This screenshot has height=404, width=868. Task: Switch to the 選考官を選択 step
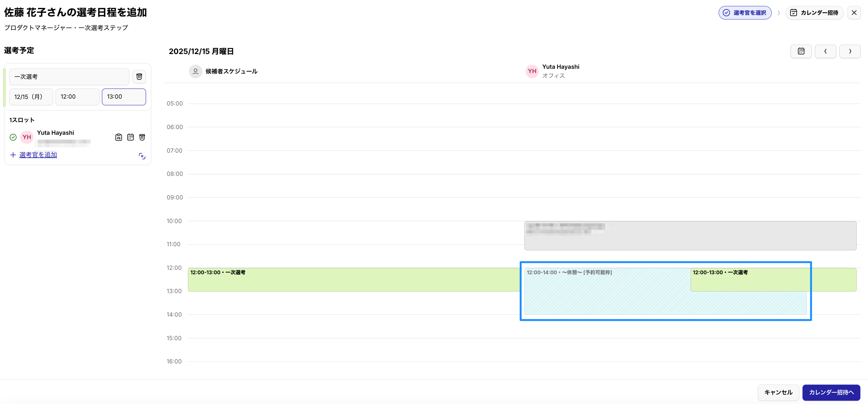pyautogui.click(x=745, y=13)
